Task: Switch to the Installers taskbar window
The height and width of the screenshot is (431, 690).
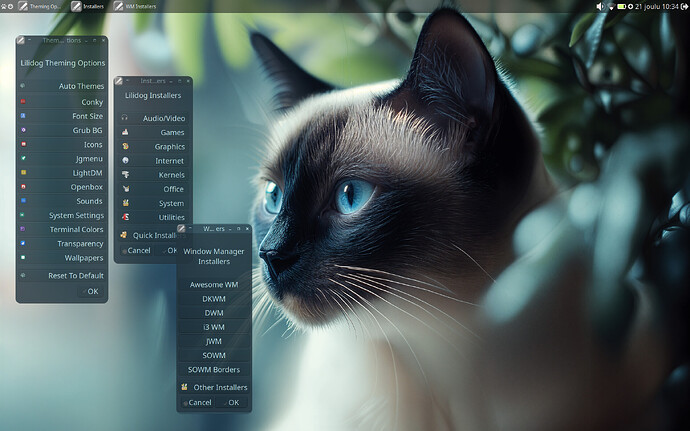Action: coord(88,6)
